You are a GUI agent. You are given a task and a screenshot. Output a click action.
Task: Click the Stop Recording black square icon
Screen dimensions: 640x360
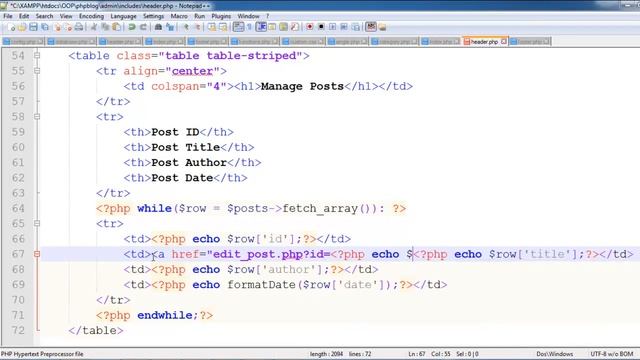tap(321, 27)
